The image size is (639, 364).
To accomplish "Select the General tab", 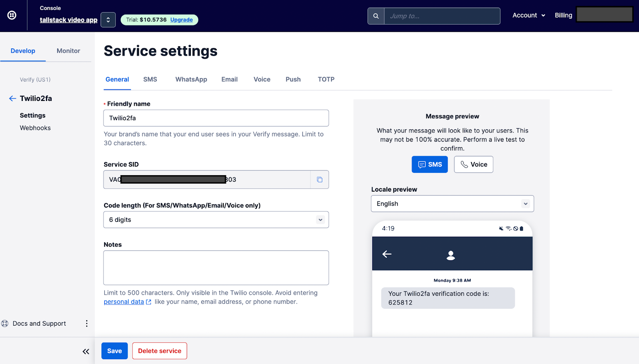I will (117, 79).
